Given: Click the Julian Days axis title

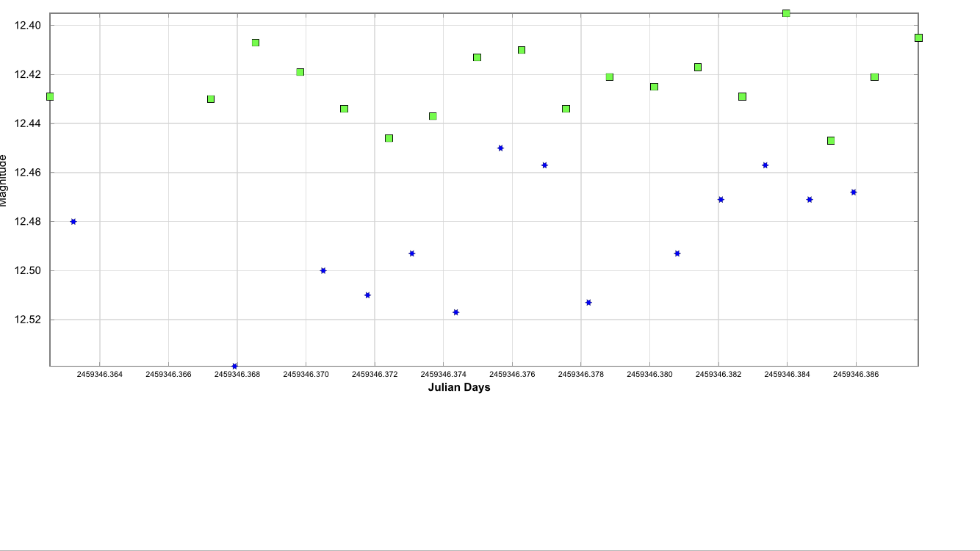Looking at the screenshot, I should click(x=458, y=387).
